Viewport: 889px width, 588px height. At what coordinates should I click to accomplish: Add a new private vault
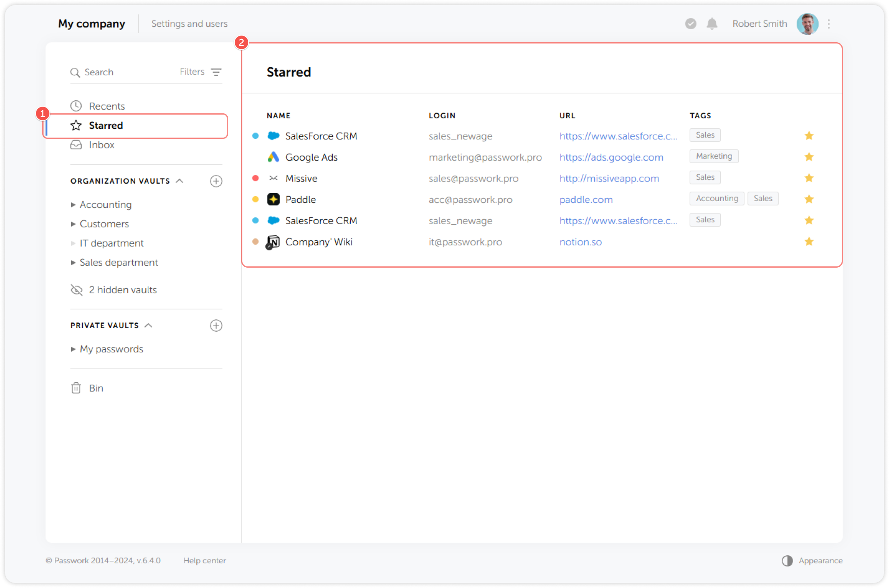(216, 325)
